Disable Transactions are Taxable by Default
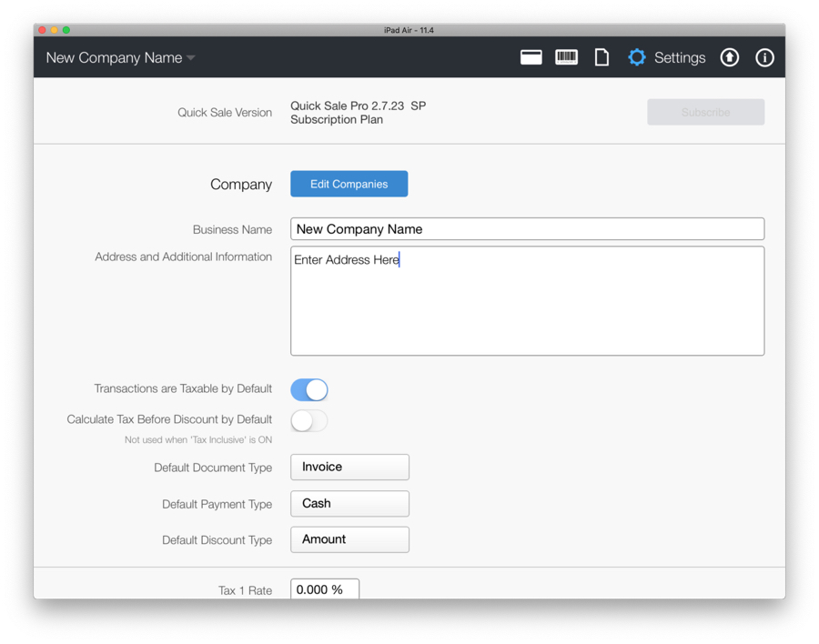This screenshot has height=644, width=819. 309,389
